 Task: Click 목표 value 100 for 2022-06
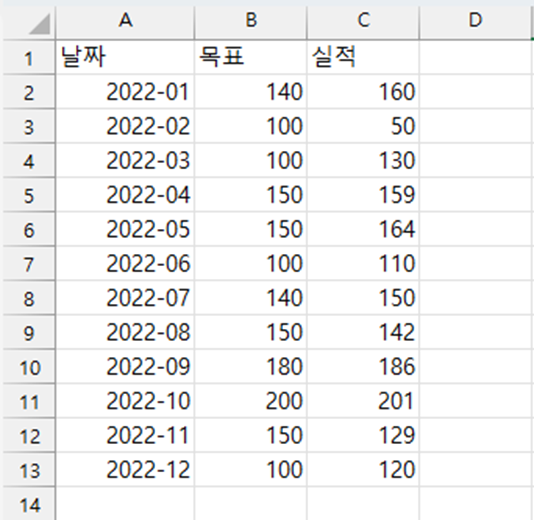point(251,264)
